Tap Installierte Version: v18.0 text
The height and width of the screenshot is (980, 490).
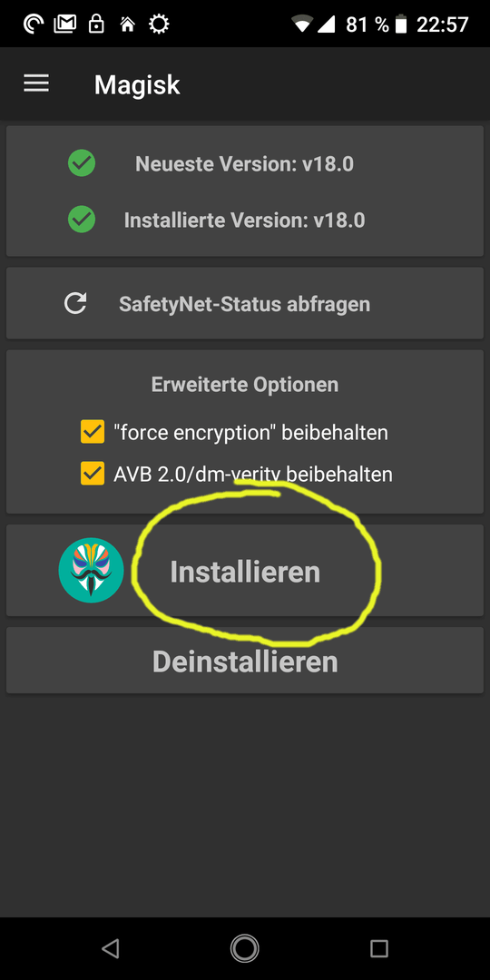pyautogui.click(x=244, y=220)
